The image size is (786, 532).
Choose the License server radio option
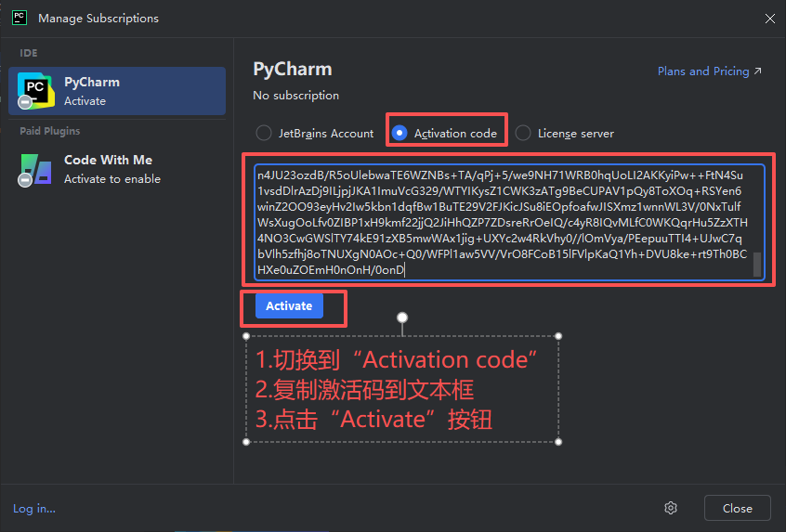click(523, 133)
